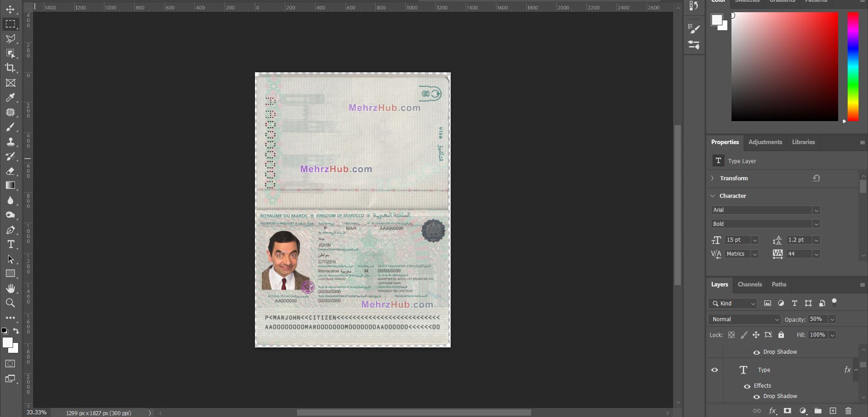868x417 pixels.
Task: Select the Smudge/Dodge tool
Action: 10,215
